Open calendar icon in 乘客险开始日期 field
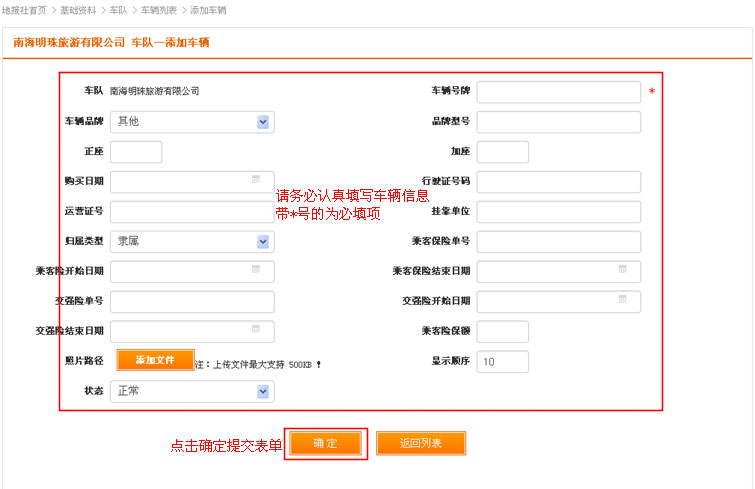This screenshot has height=489, width=755. pyautogui.click(x=256, y=270)
